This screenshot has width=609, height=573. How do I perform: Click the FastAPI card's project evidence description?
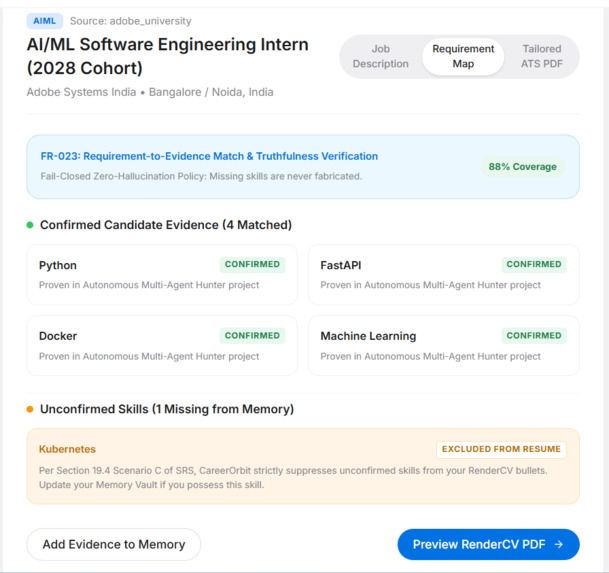(430, 285)
